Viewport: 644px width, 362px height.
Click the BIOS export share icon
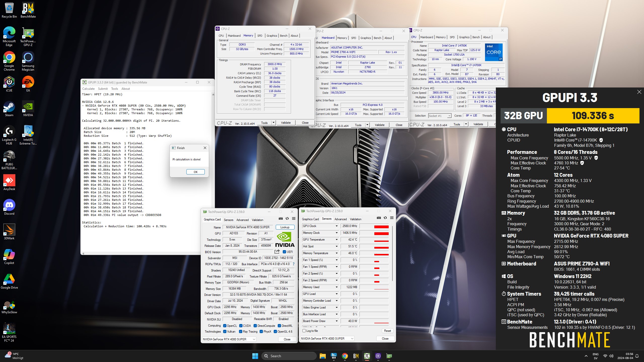coord(277,252)
